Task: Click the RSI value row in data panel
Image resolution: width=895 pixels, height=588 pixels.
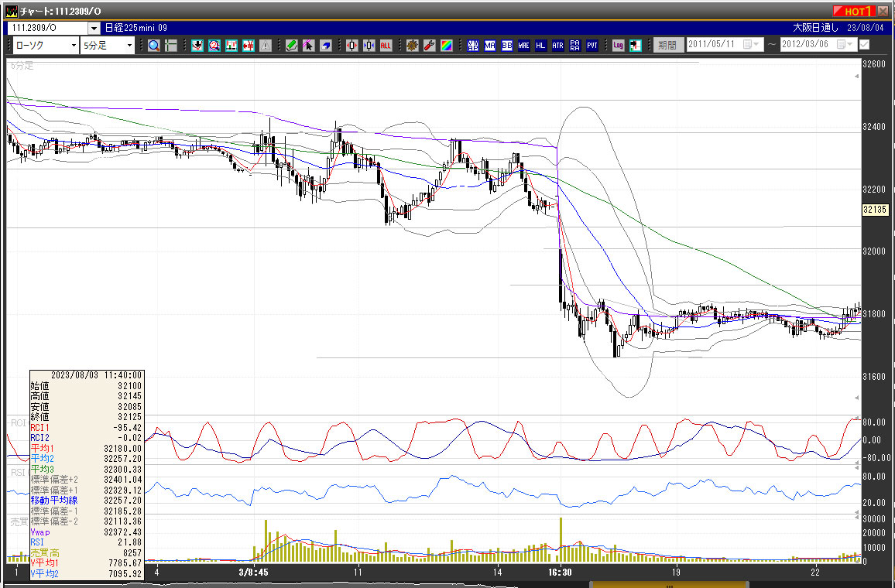Action: click(86, 542)
